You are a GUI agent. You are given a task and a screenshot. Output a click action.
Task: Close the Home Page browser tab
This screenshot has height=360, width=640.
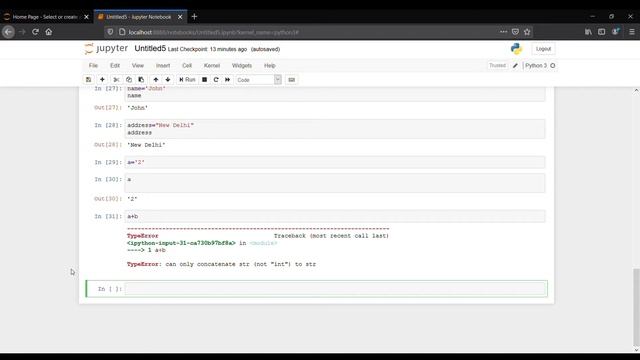(x=86, y=17)
